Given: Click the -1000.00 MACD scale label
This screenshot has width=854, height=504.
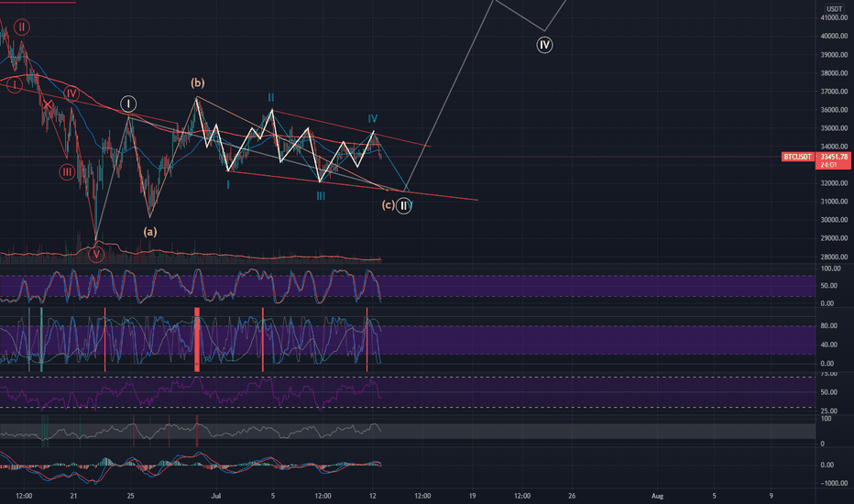Looking at the screenshot, I should [833, 483].
